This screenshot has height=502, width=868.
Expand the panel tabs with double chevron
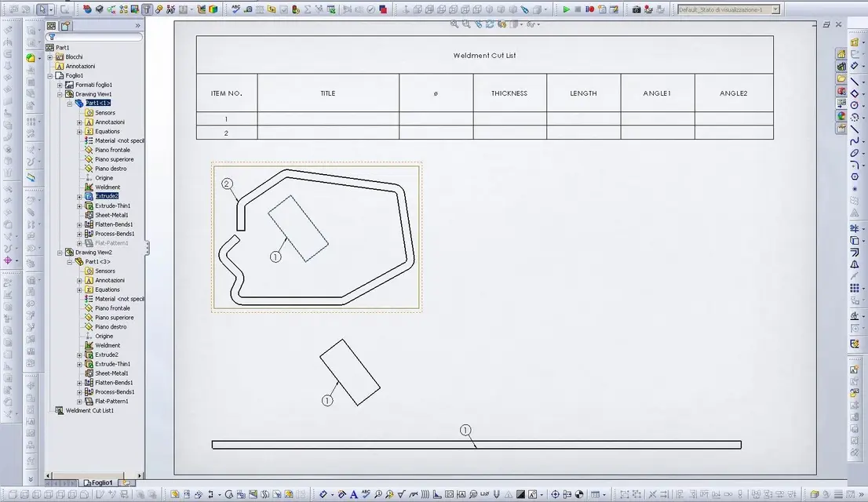coord(137,25)
